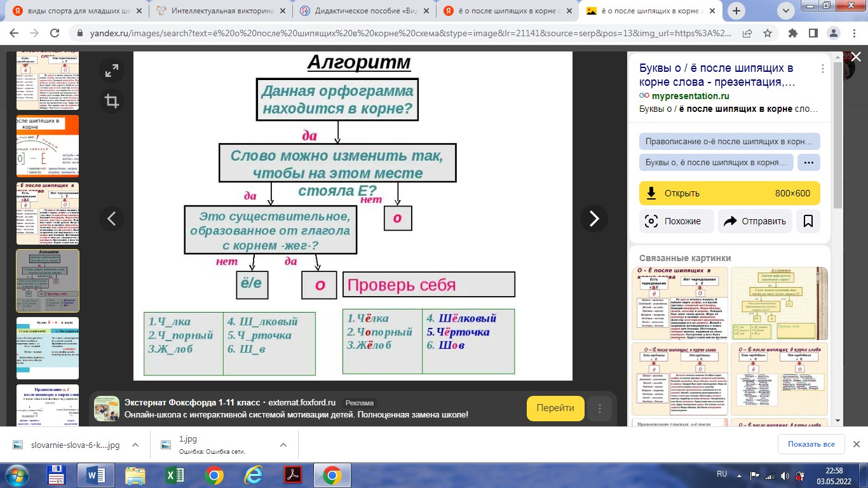Click the save floppy icon on taskbar
The image size is (868, 488).
pos(55,475)
